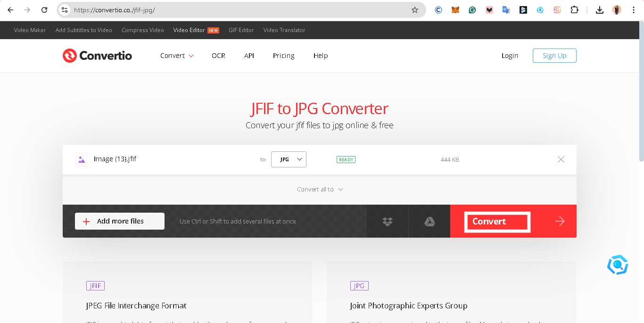Open the JPG output format dropdown
Screen dimensions: 644x323
(x=289, y=159)
